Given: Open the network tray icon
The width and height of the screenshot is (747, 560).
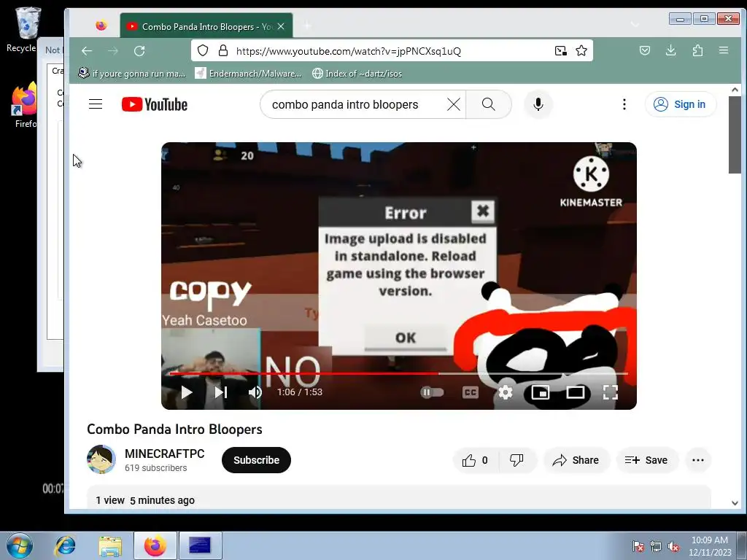Looking at the screenshot, I should pyautogui.click(x=656, y=546).
